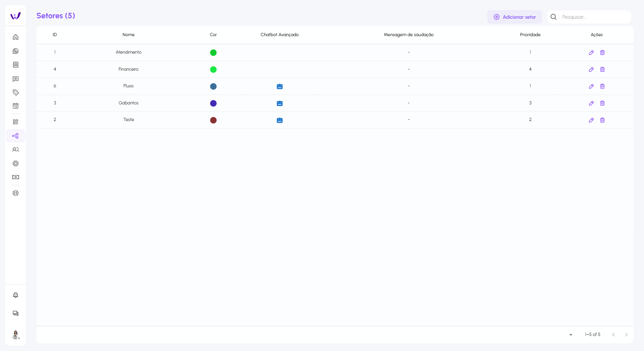
Task: Open the tags icon in sidebar
Action: pyautogui.click(x=15, y=93)
